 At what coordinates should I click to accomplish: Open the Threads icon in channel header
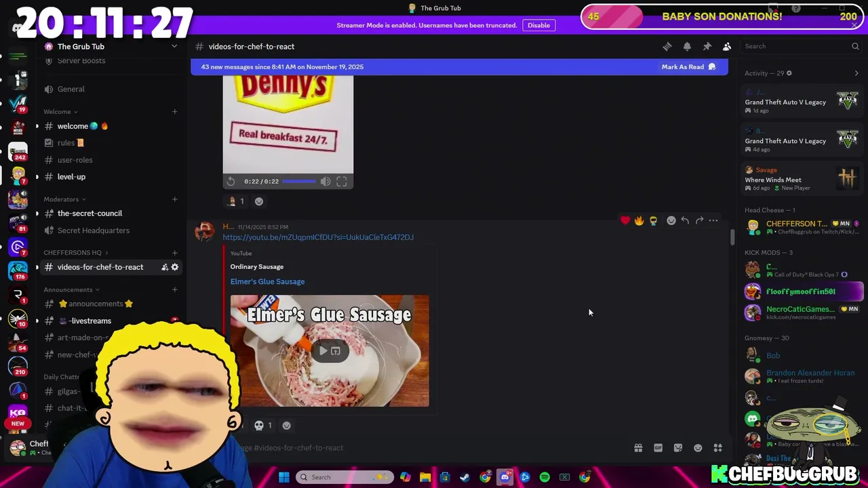(667, 46)
